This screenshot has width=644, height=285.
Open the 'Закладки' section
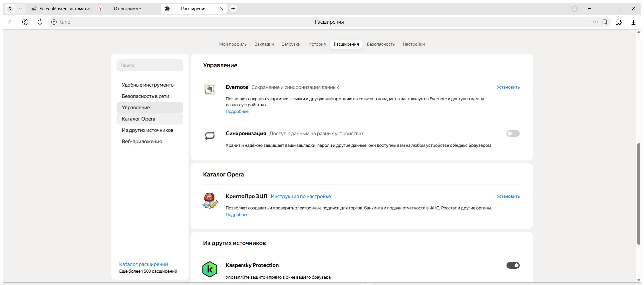[x=264, y=44]
